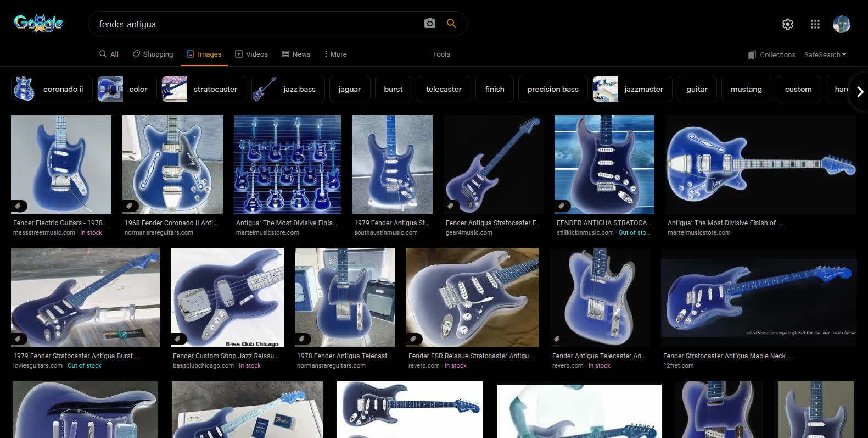
Task: Select the guitar filter chip
Action: [x=697, y=89]
